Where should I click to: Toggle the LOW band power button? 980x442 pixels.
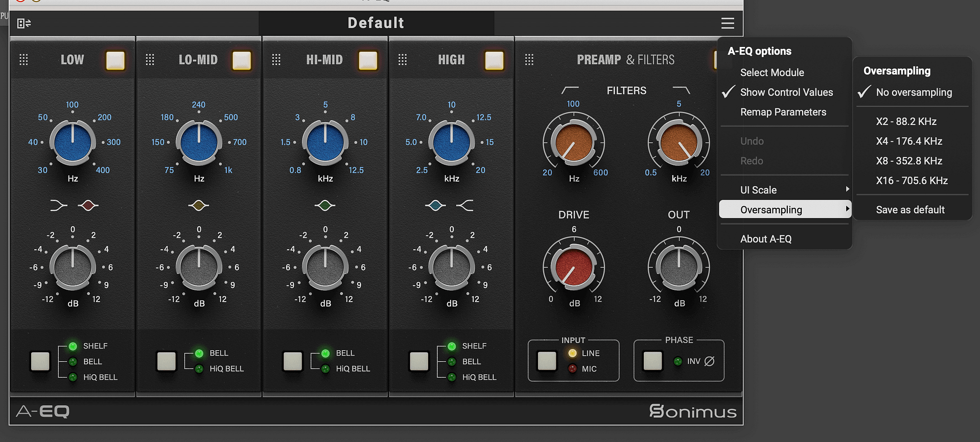coord(115,60)
